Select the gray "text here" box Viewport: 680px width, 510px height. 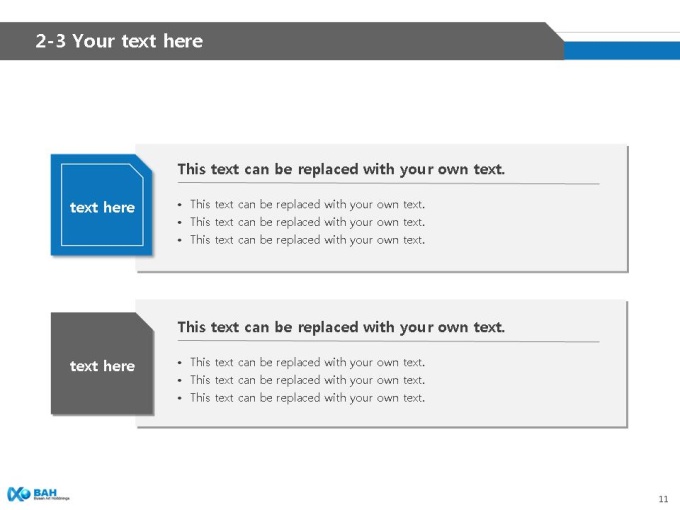[102, 363]
